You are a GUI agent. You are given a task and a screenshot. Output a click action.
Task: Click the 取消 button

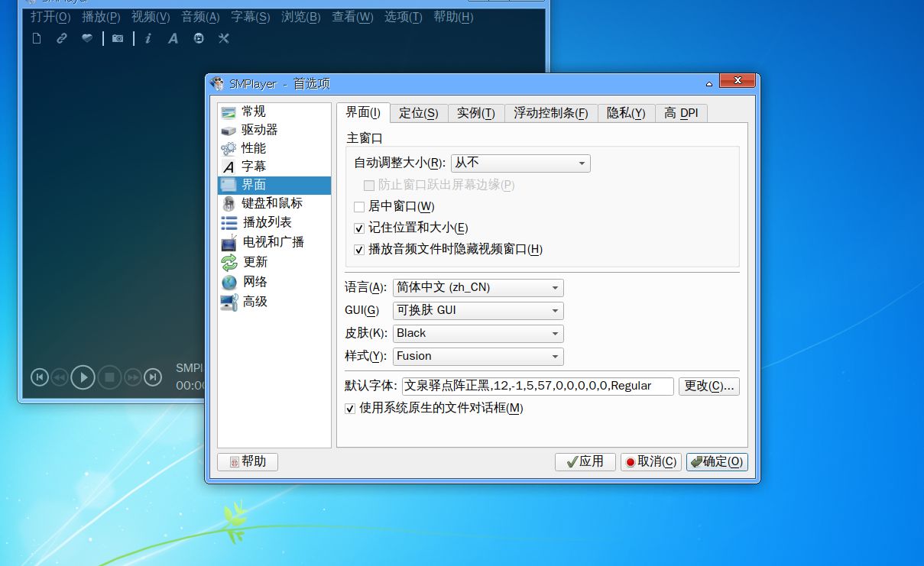(651, 462)
